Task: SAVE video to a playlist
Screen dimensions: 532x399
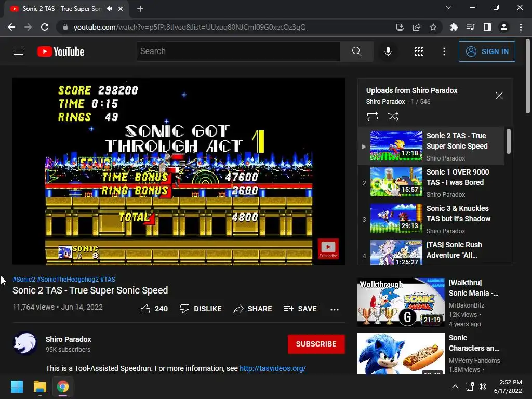Action: click(300, 309)
